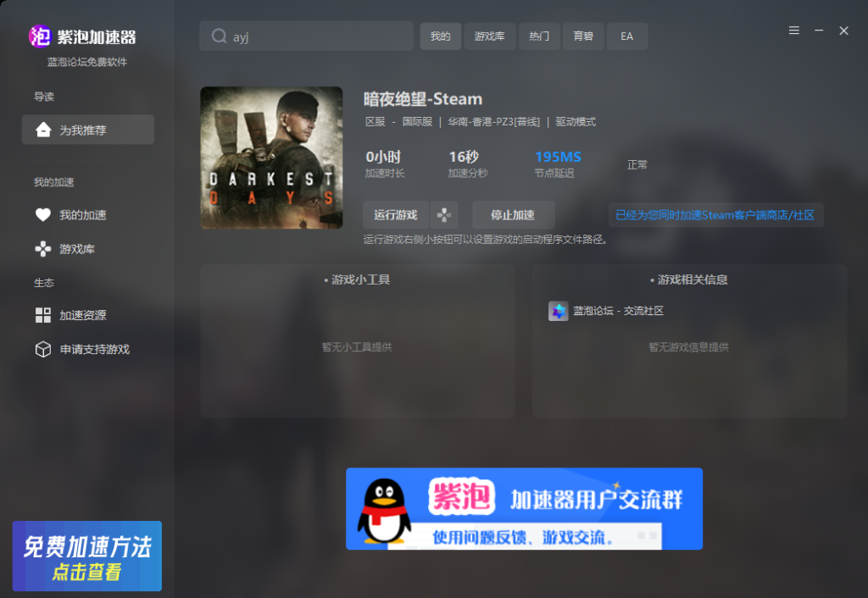Click the Darkest Days game cover
Viewport: 868px width, 598px height.
tap(271, 158)
